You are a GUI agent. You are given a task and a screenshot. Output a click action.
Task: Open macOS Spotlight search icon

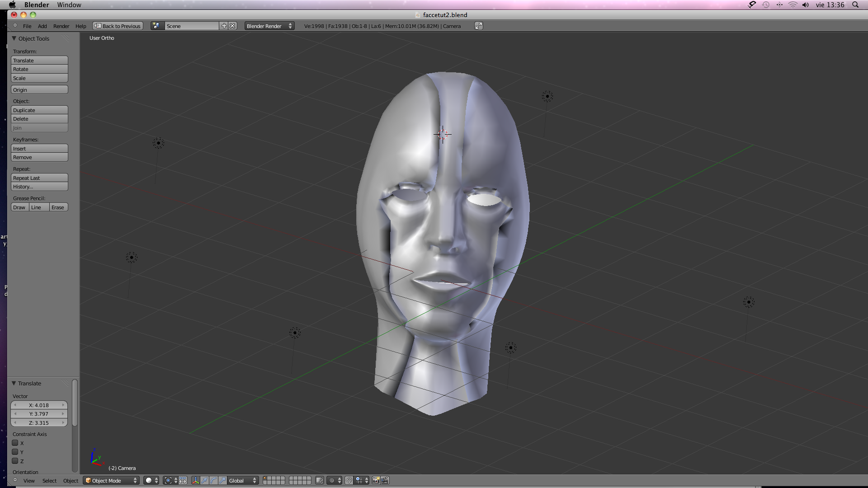855,5
